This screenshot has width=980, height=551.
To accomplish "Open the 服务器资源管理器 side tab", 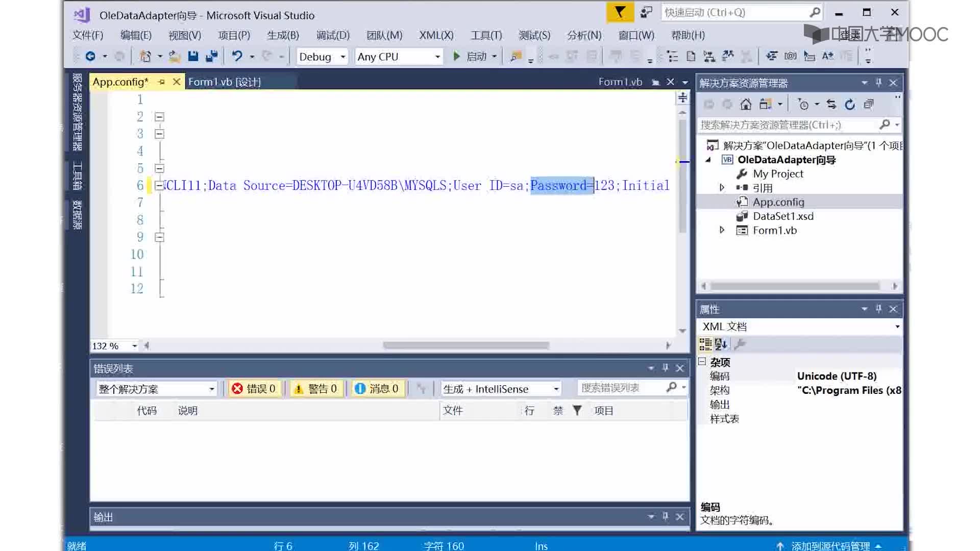I will pyautogui.click(x=77, y=112).
